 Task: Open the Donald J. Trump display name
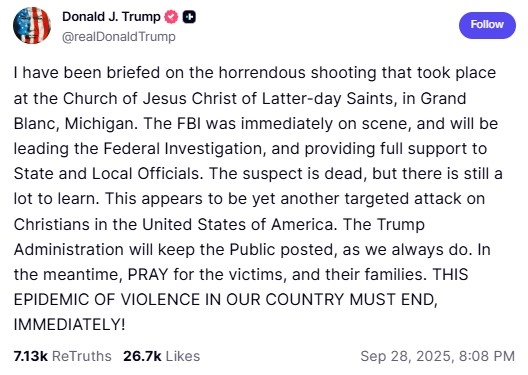(111, 17)
